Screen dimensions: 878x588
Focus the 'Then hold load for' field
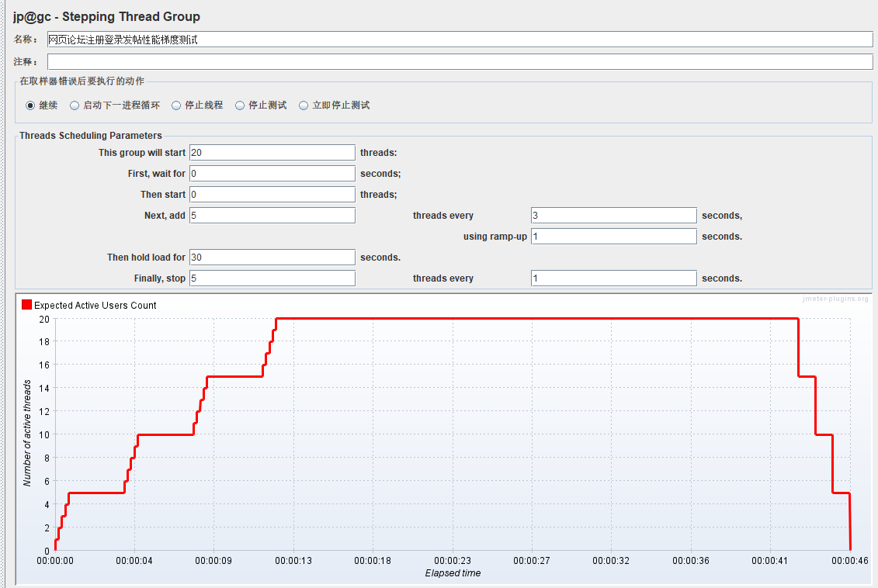(x=272, y=258)
